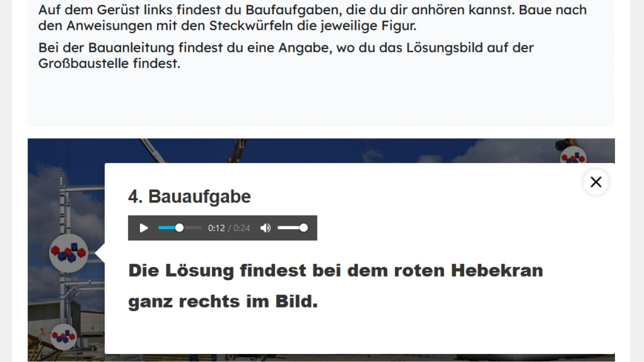Screen dimensions: 644x362
Task: Open the large cube hotspot on the scaffold
Action: point(68,253)
